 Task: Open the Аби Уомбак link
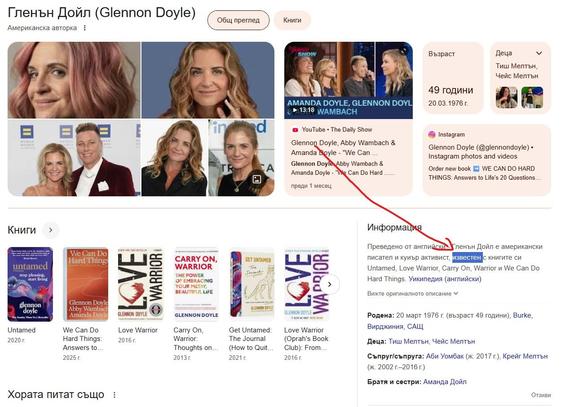(x=445, y=356)
